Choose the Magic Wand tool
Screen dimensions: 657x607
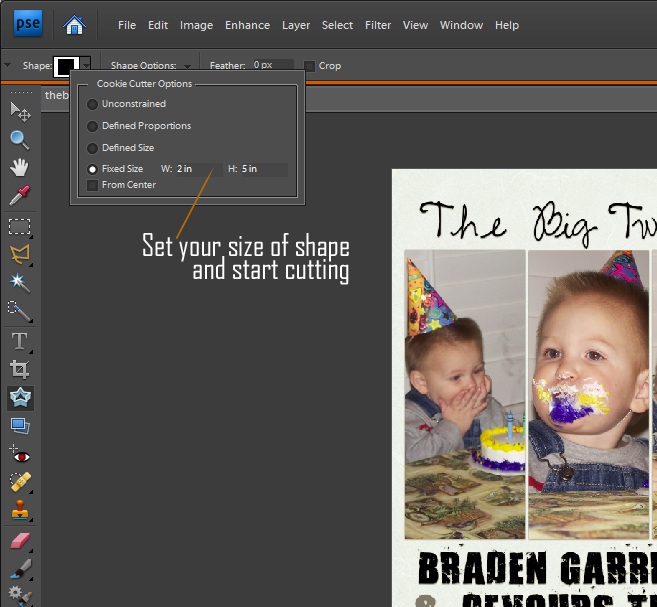(19, 283)
